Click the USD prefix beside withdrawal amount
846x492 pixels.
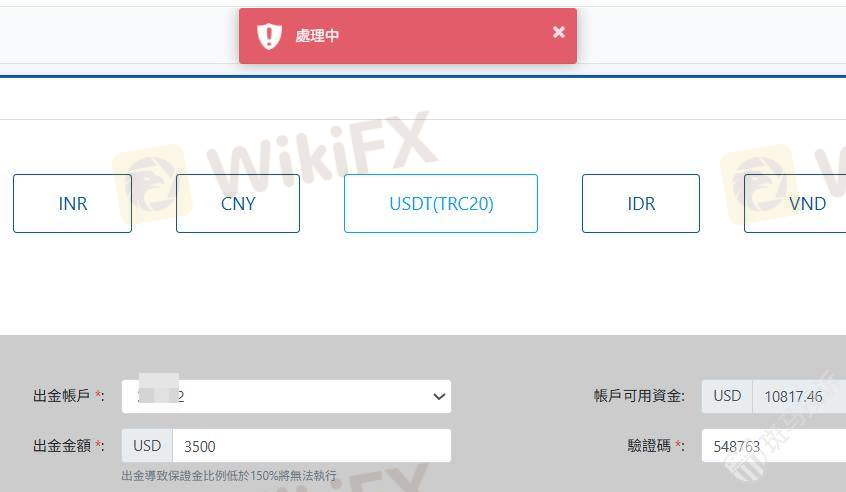coord(147,446)
